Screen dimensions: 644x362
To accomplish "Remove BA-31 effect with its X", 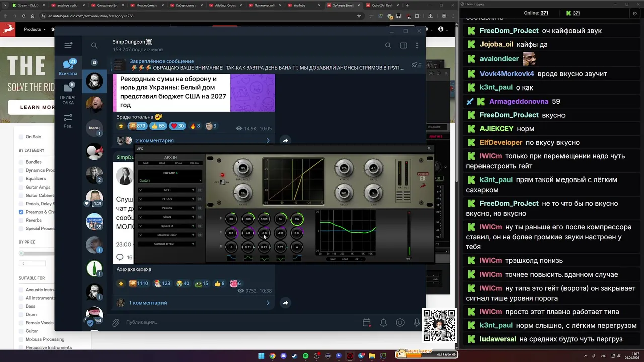I will [x=140, y=190].
